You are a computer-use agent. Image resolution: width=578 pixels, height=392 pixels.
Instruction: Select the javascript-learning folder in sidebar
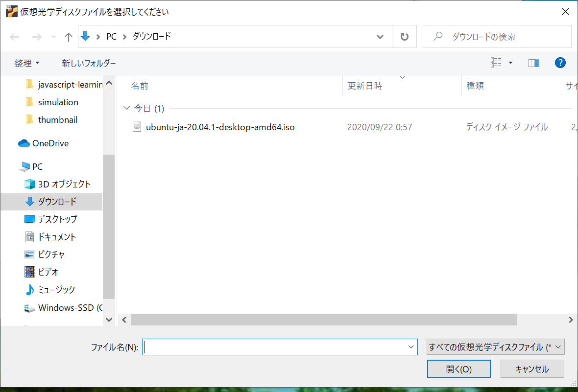[x=64, y=85]
